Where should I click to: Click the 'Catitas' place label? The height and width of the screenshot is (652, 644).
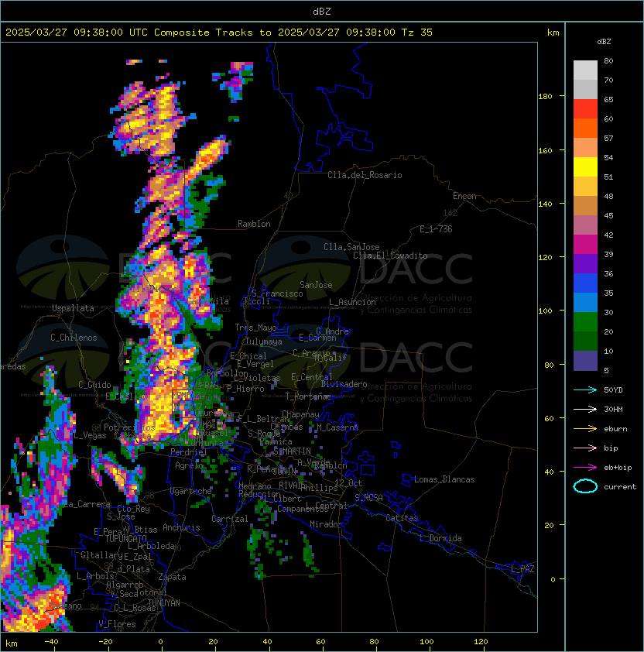coord(402,518)
